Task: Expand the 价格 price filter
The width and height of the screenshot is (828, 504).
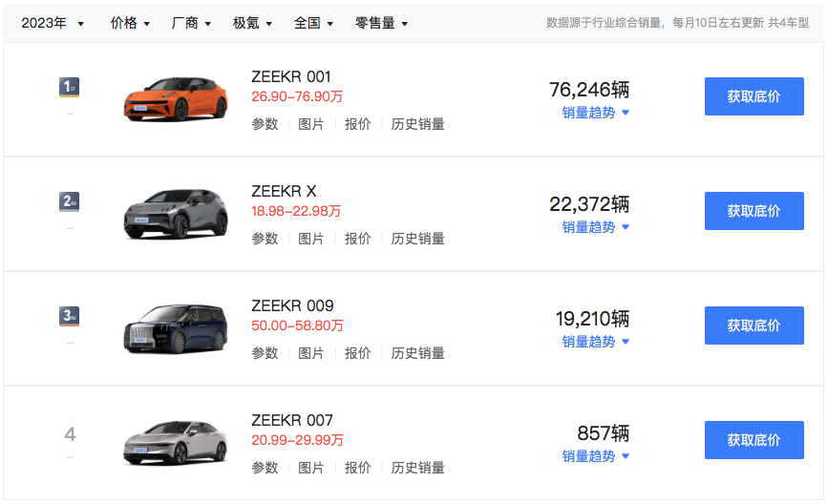Action: click(130, 23)
